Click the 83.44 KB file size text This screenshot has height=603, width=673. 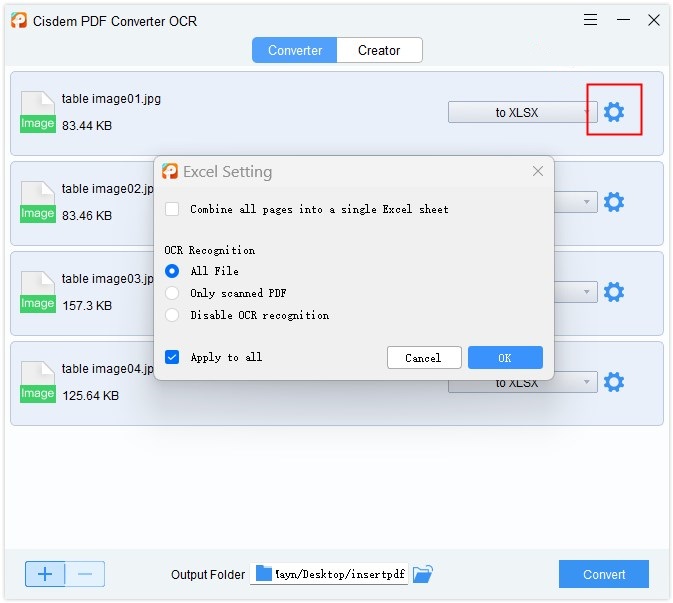(87, 126)
